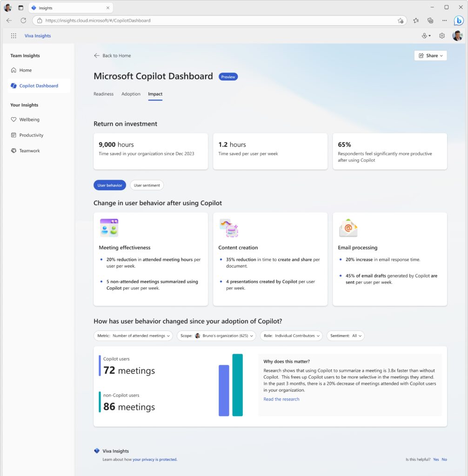
Task: Open the Viva Insights settings gear
Action: (x=441, y=35)
